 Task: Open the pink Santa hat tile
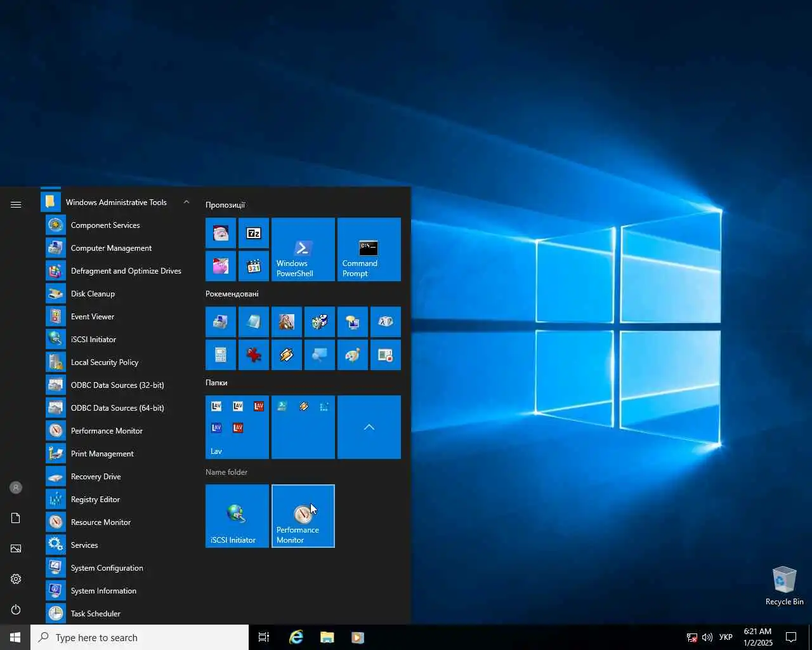221,266
